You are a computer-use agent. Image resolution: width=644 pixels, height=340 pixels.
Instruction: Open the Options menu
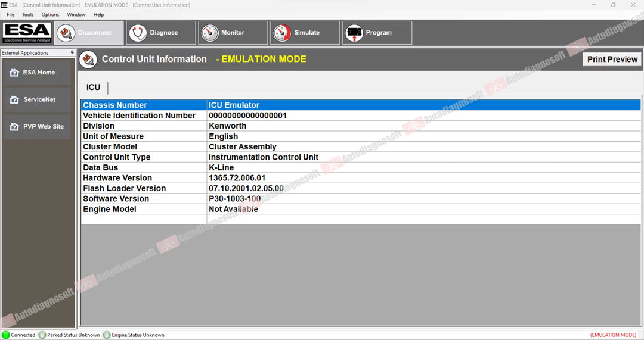tap(50, 14)
